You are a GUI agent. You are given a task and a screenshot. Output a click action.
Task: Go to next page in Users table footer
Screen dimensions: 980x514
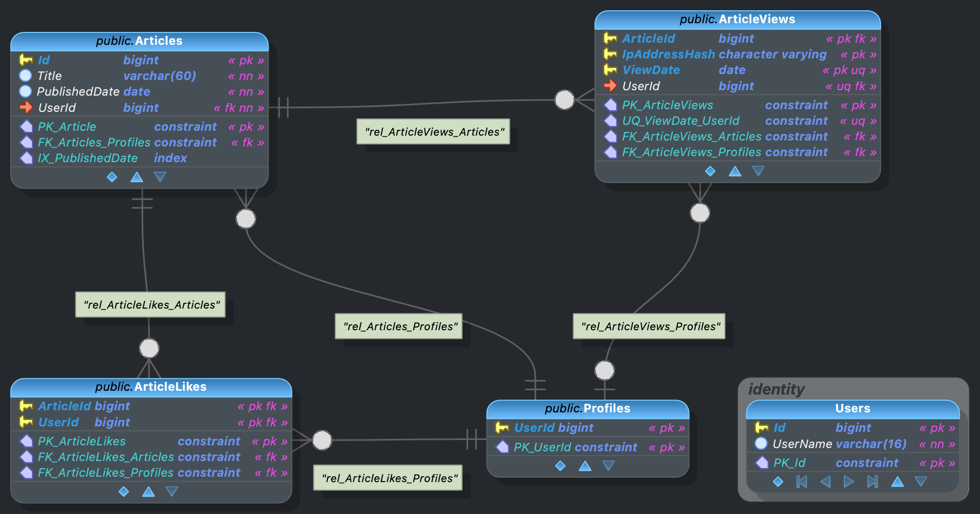point(849,482)
